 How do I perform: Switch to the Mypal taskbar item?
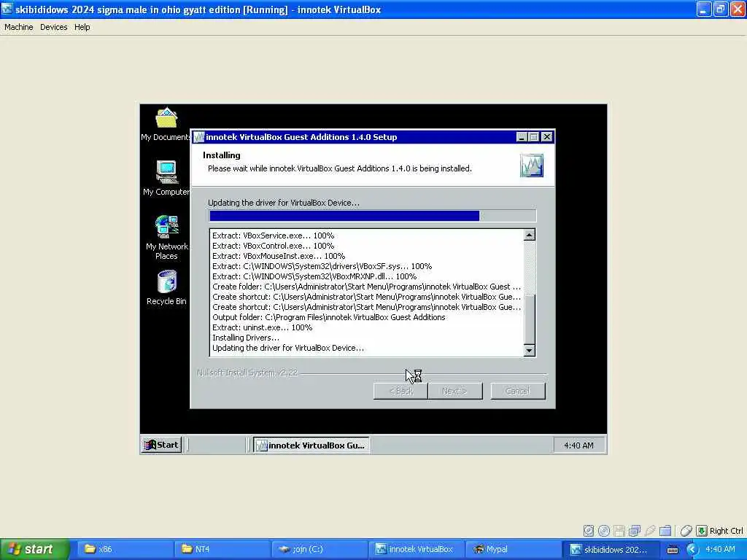pyautogui.click(x=514, y=549)
